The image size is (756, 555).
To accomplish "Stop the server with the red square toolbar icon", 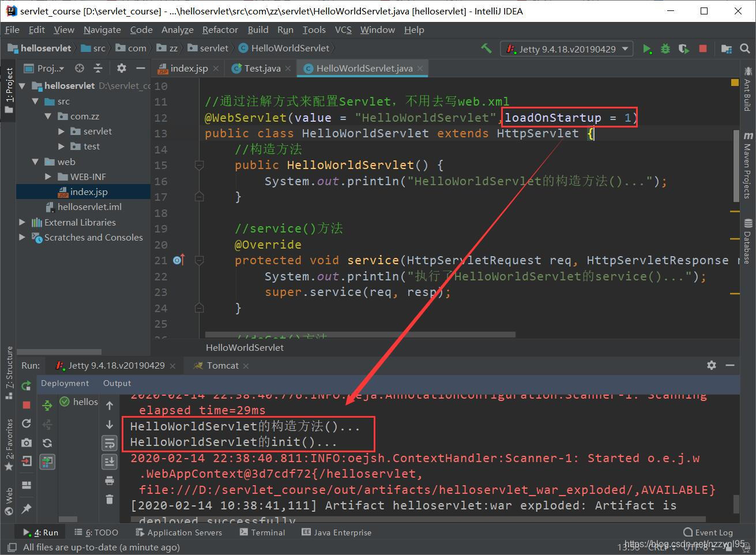I will pos(702,49).
